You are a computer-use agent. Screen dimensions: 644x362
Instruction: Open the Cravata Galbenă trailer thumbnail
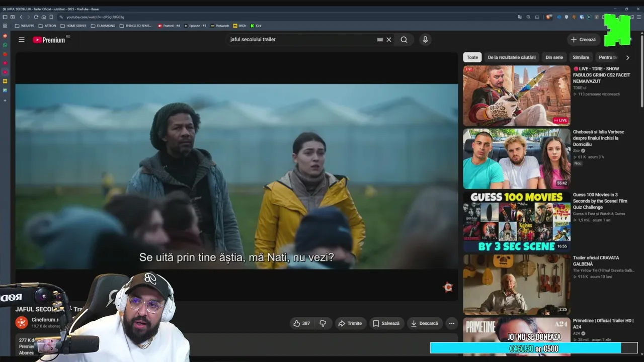(517, 285)
